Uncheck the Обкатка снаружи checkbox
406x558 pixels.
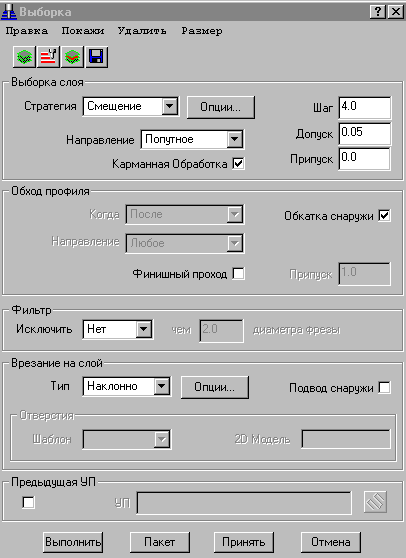pyautogui.click(x=384, y=215)
